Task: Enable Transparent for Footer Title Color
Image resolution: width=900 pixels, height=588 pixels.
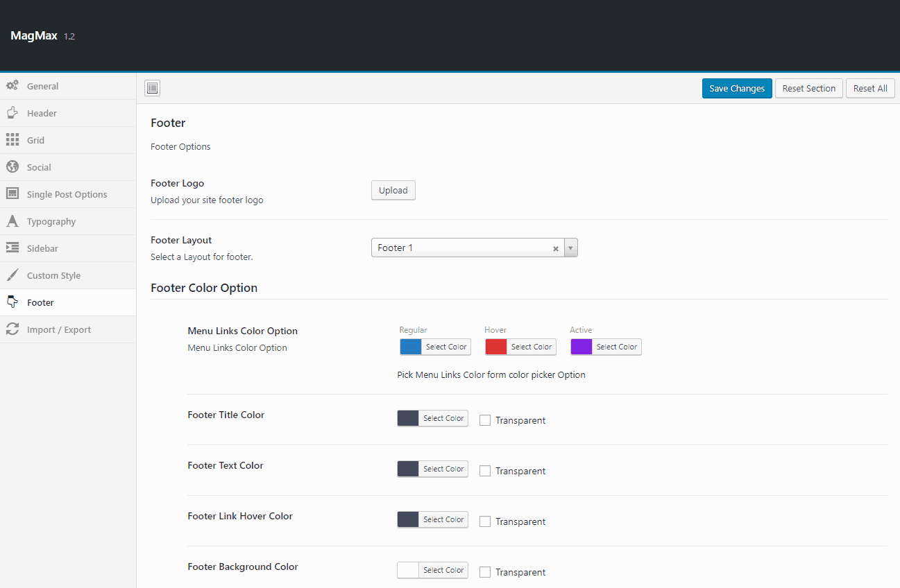Action: 485,420
